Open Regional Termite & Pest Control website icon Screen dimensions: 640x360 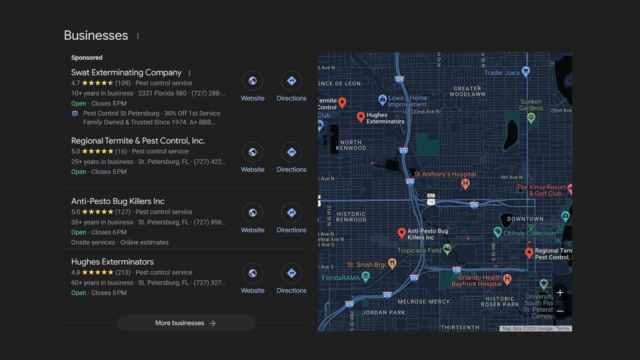(253, 152)
